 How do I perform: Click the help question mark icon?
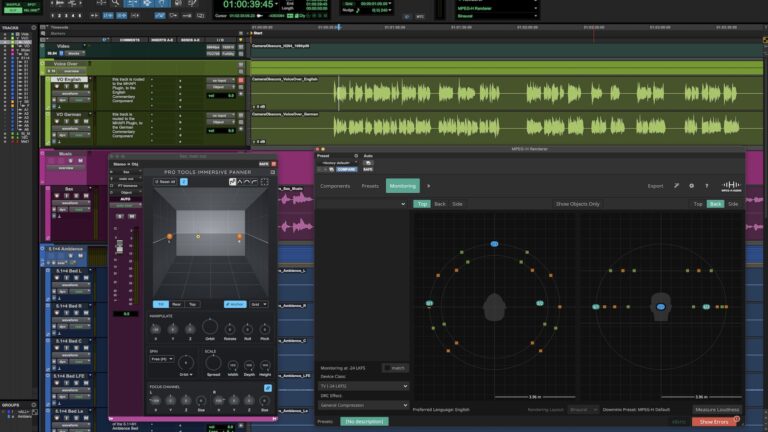coord(706,186)
